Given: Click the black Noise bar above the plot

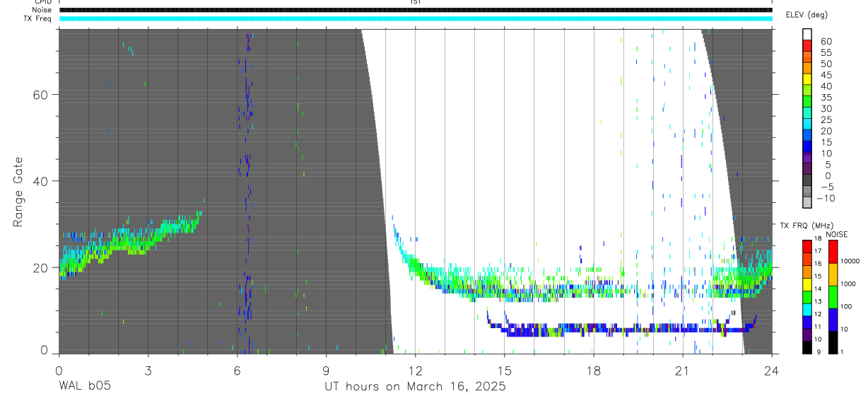Looking at the screenshot, I should click(416, 10).
